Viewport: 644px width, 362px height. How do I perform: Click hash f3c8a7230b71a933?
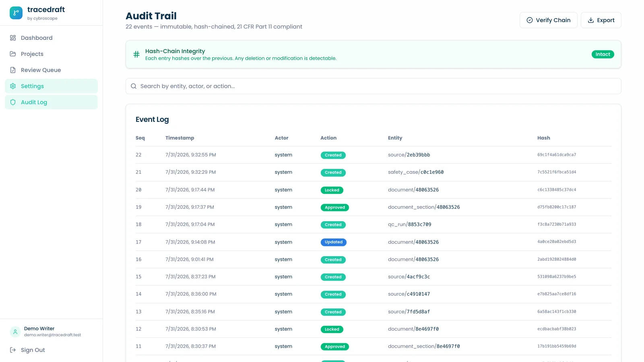[557, 224]
